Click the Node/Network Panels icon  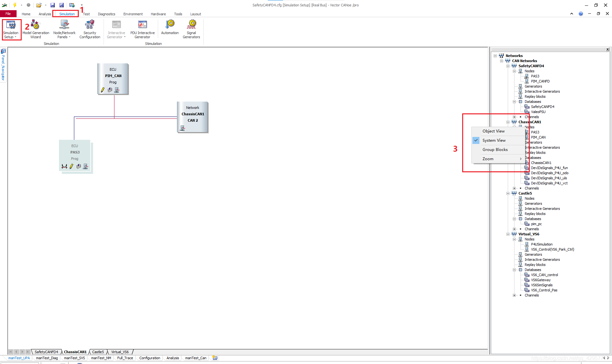tap(64, 25)
